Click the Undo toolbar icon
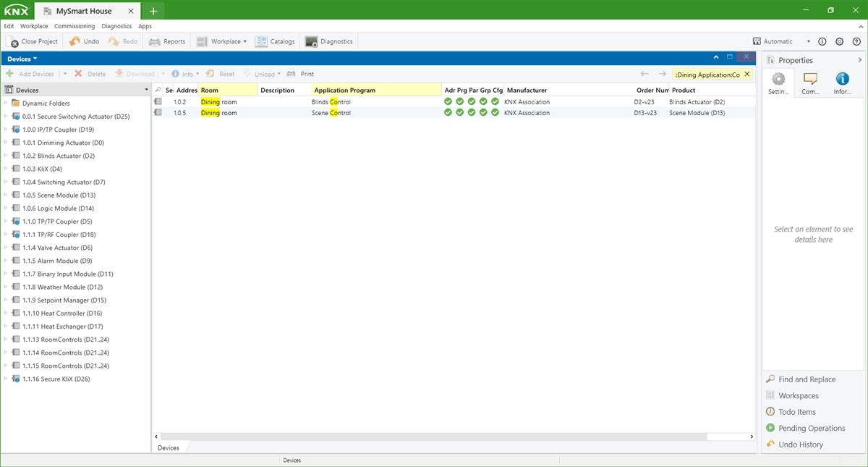Screen dimensions: 868x467 click(75, 42)
